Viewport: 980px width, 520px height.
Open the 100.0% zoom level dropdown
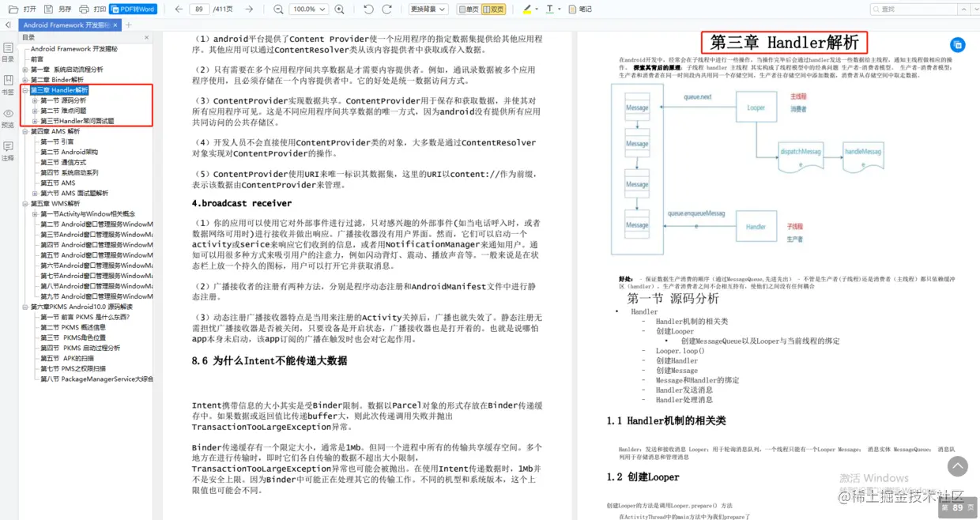pos(308,9)
